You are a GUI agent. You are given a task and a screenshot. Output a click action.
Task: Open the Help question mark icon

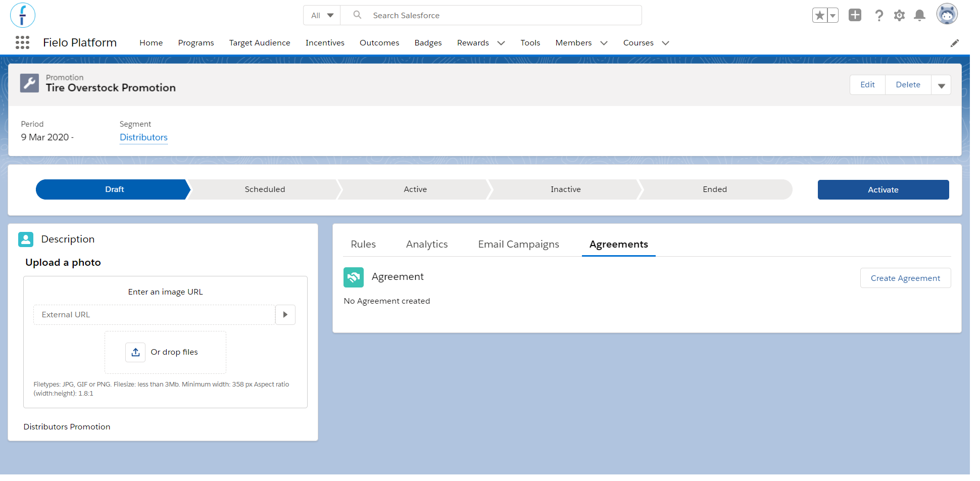tap(879, 15)
